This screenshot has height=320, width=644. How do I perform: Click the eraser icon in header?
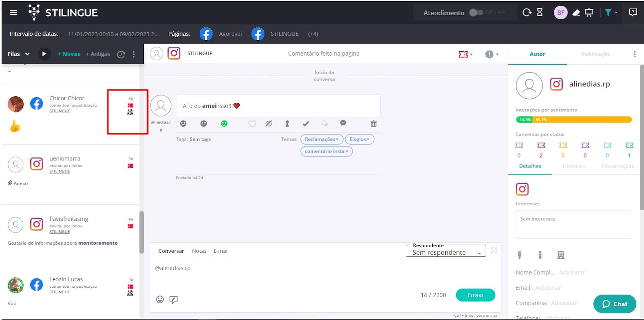576,13
